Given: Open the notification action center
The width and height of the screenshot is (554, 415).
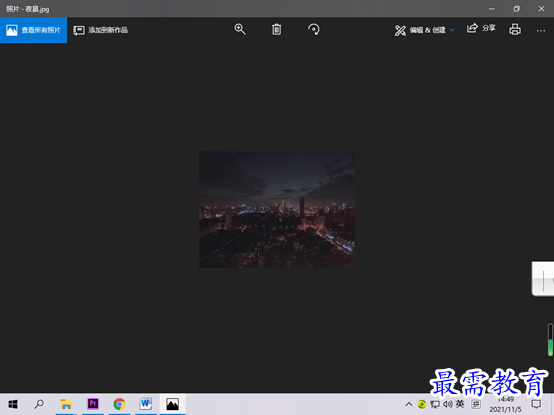Looking at the screenshot, I should pos(536,404).
